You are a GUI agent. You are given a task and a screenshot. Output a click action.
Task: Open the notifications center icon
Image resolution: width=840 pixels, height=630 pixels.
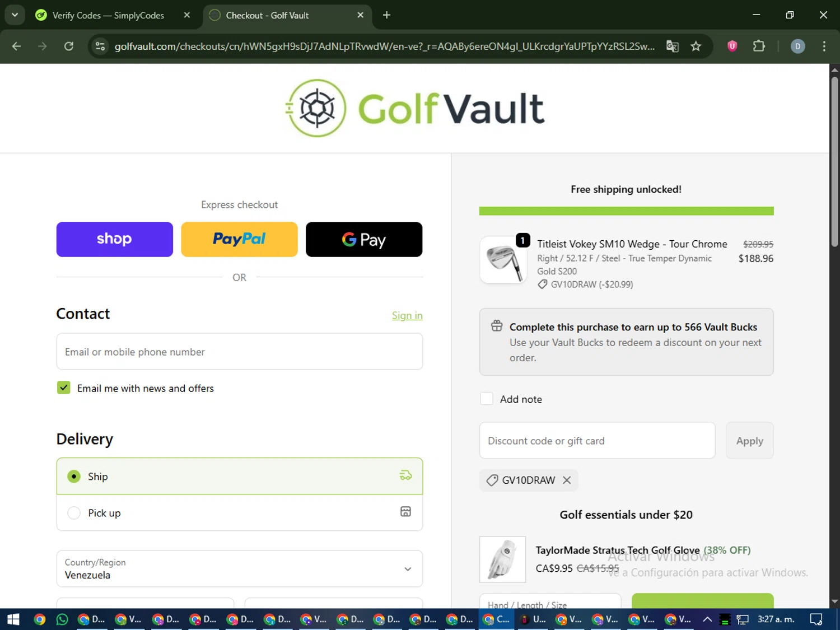816,619
